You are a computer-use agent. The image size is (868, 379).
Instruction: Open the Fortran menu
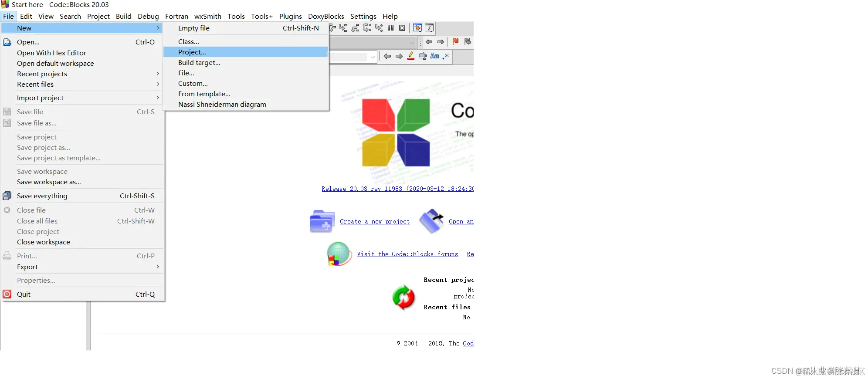[176, 16]
